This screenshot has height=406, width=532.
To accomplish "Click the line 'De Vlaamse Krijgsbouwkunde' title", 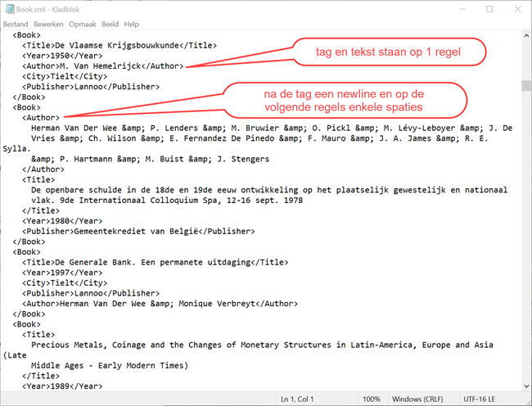I will click(x=119, y=46).
